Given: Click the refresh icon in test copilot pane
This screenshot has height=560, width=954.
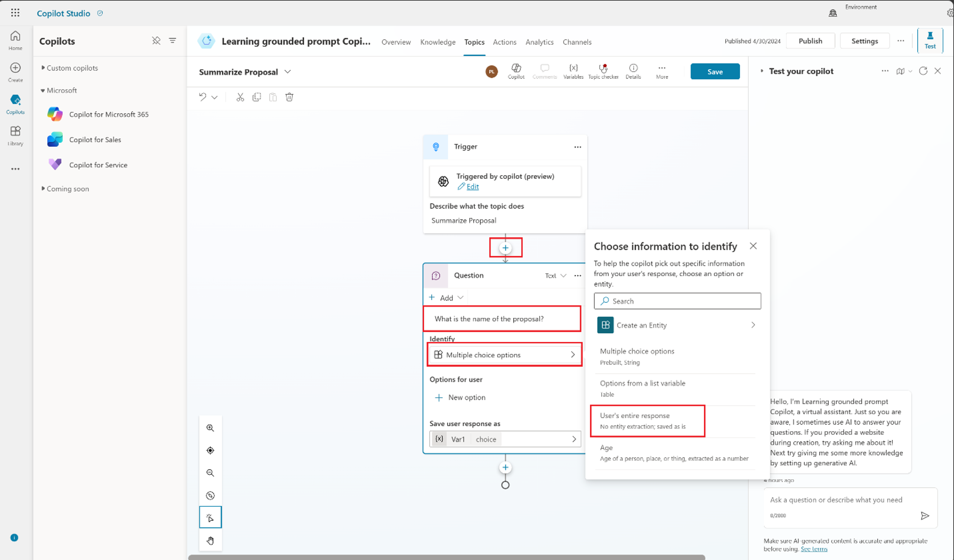Looking at the screenshot, I should point(923,71).
